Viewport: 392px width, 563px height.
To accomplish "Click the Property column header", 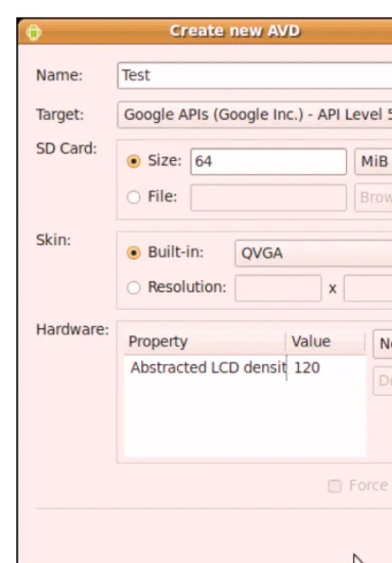I will point(205,342).
